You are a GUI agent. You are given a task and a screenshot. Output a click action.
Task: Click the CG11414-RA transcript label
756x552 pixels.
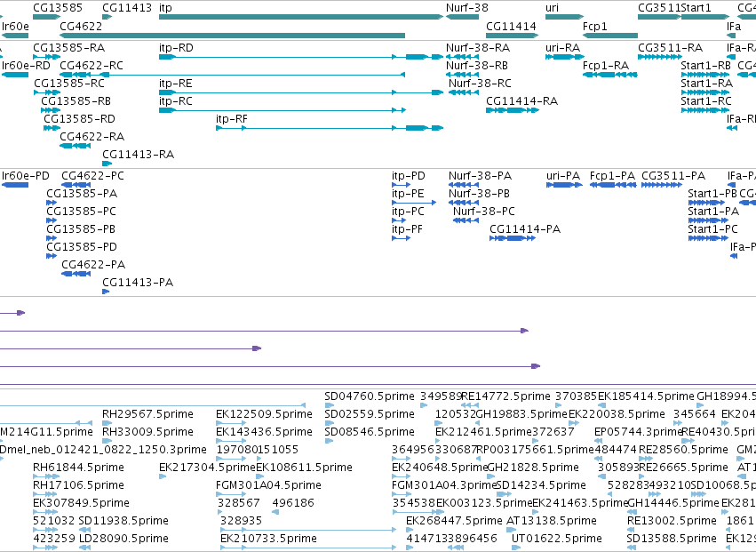[521, 101]
